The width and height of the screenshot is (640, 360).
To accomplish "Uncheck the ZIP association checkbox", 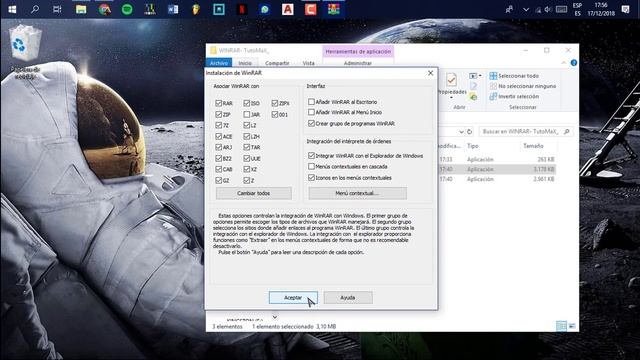I will pos(218,114).
